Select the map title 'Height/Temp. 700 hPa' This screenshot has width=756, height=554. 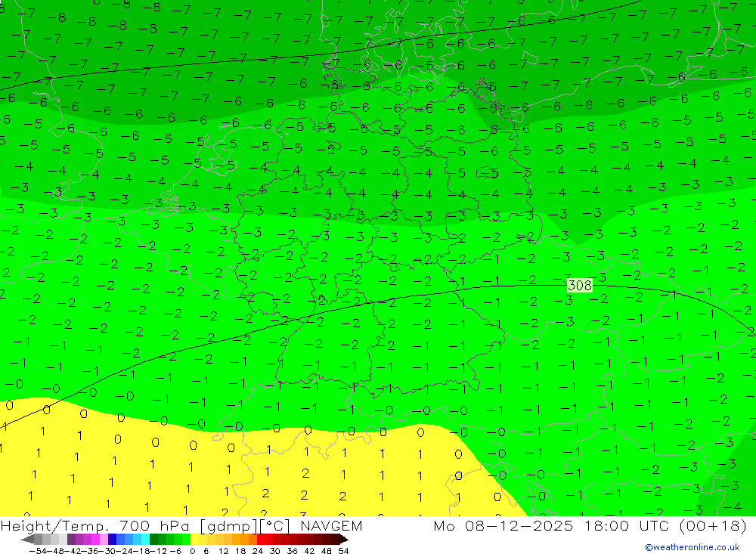point(97,525)
